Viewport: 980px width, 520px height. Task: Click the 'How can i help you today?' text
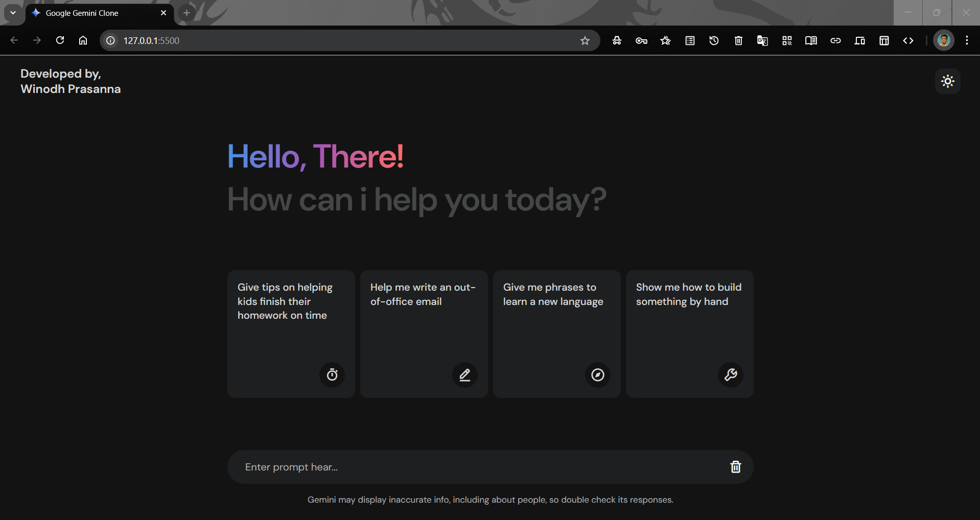(416, 200)
